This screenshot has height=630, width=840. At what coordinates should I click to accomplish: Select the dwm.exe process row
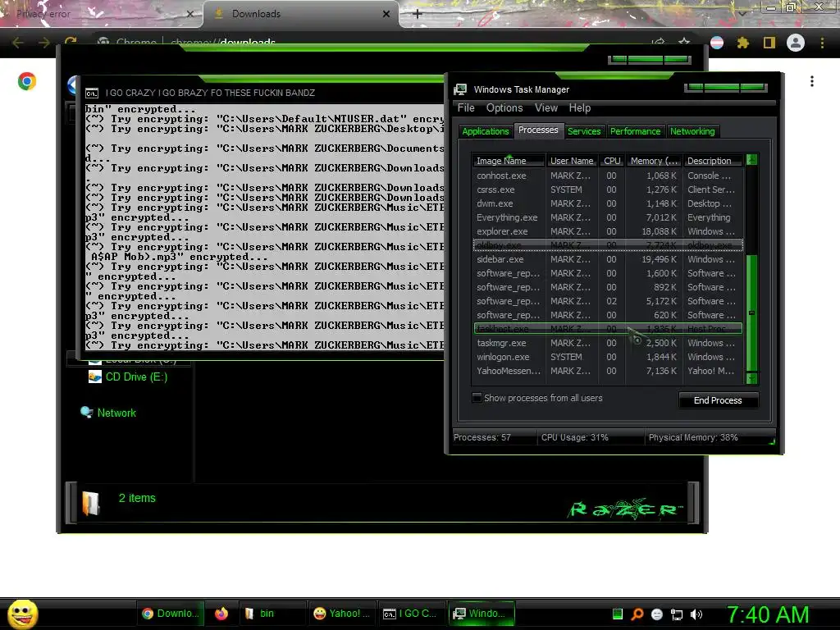[608, 203]
